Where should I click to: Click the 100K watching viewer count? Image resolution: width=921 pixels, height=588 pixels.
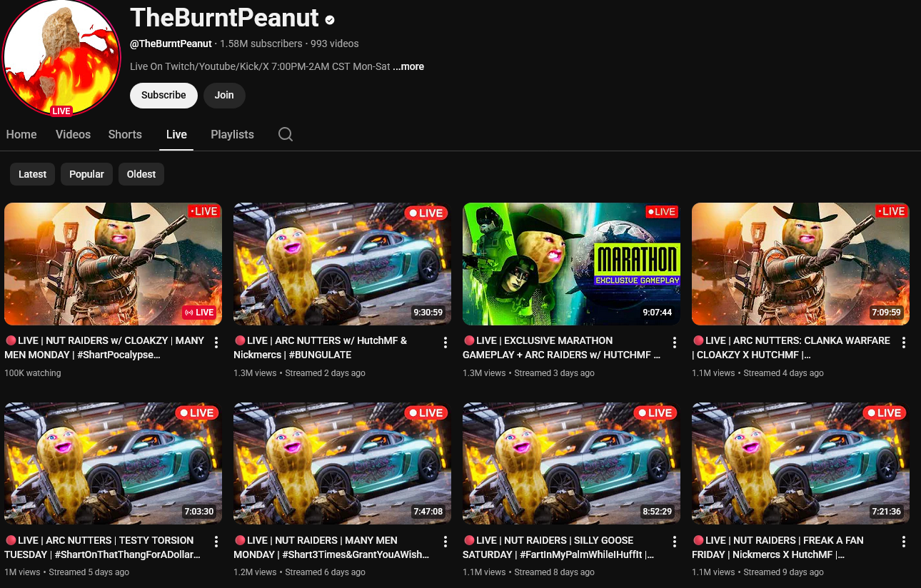[33, 372]
